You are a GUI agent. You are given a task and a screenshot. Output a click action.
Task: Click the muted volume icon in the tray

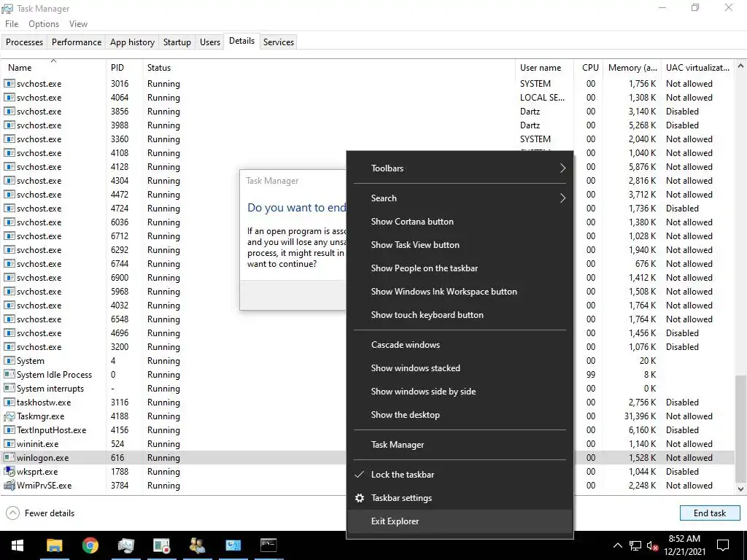tap(653, 545)
